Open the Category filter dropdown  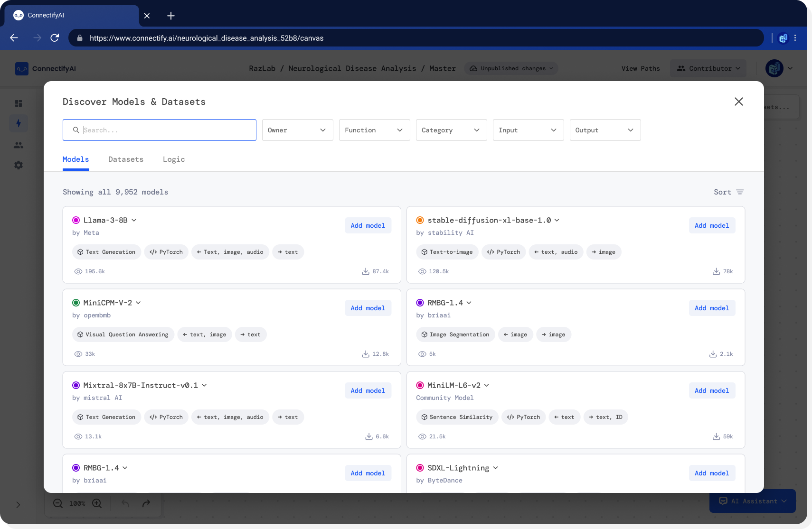452,130
